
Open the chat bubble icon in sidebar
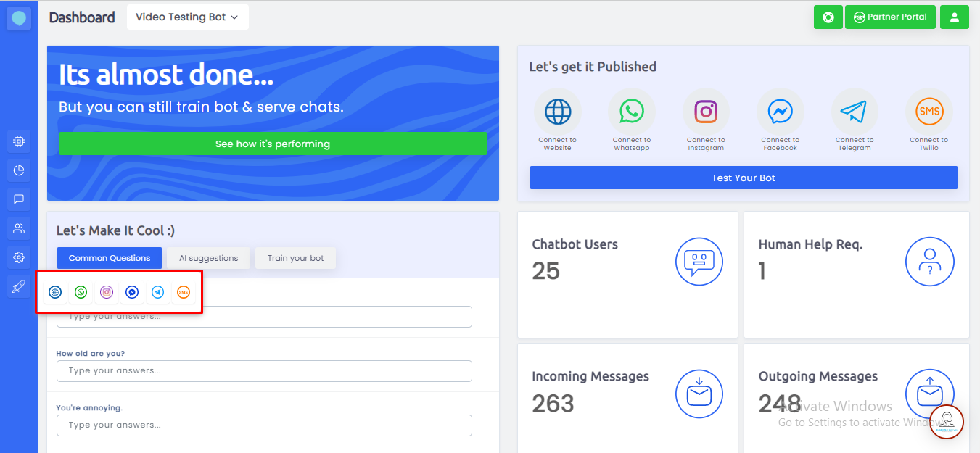(19, 199)
